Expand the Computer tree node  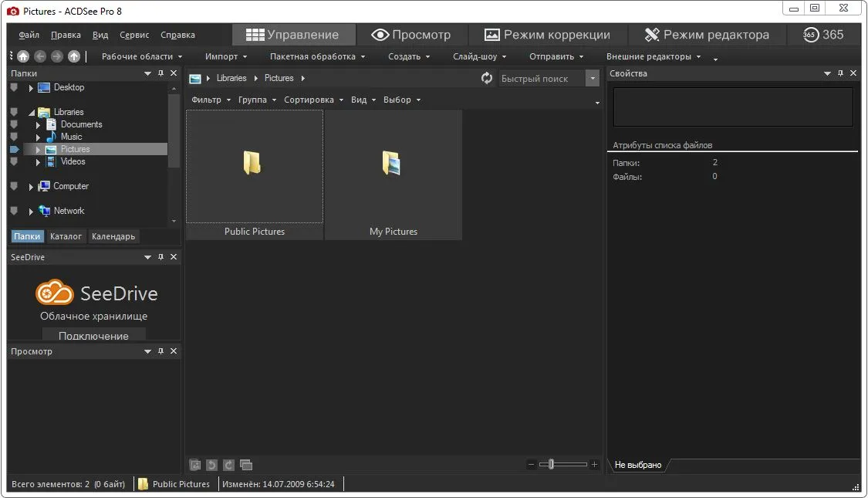click(31, 187)
